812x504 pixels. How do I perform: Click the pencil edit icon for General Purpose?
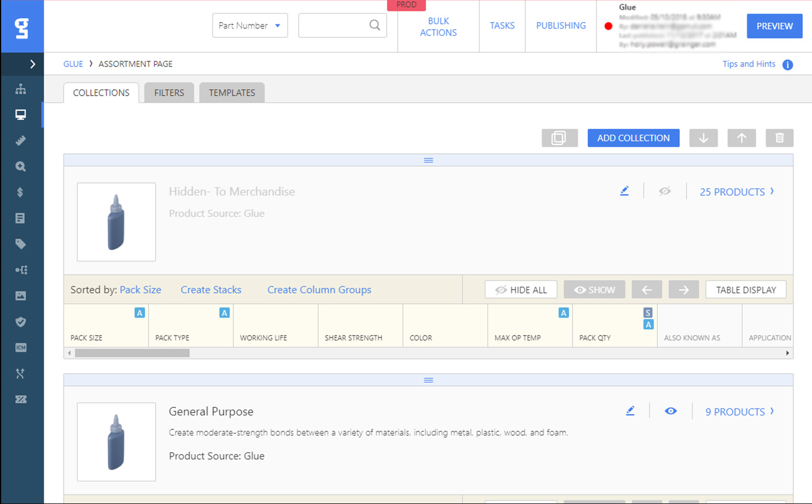630,411
